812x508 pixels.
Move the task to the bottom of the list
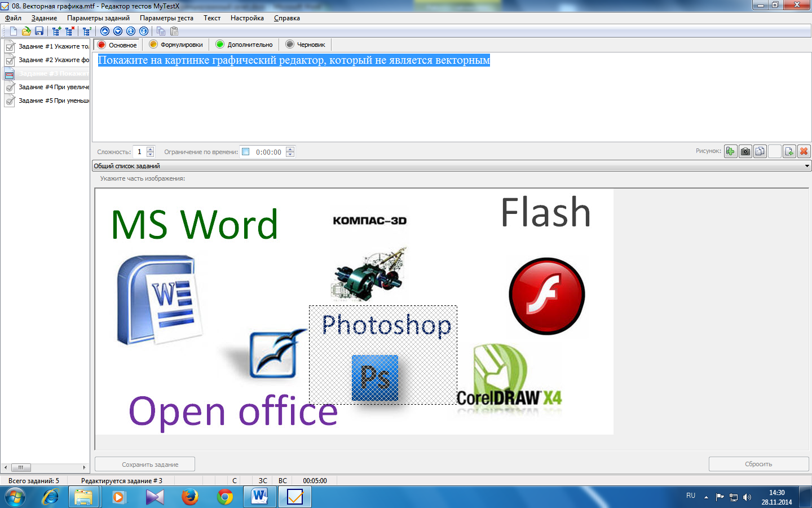point(144,31)
